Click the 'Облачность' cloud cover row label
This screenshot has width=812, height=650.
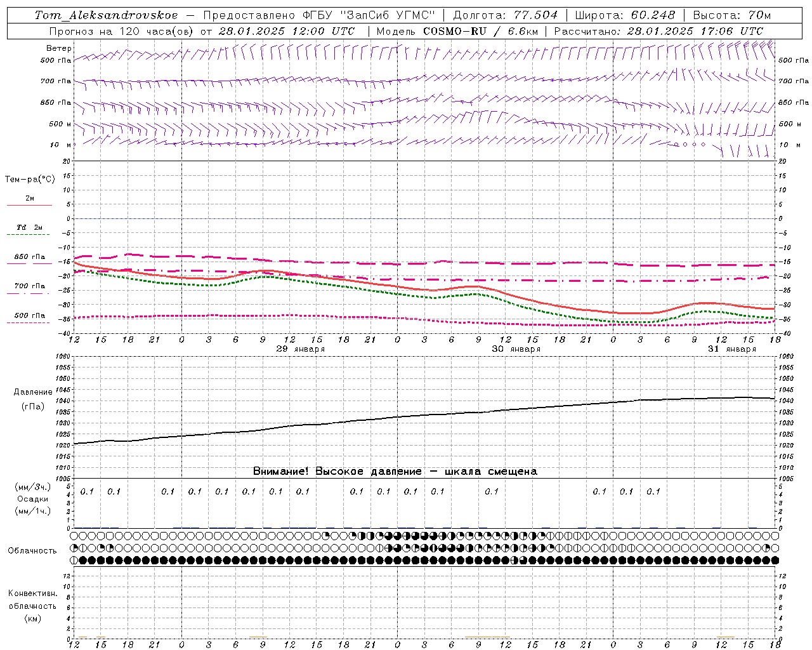32,551
